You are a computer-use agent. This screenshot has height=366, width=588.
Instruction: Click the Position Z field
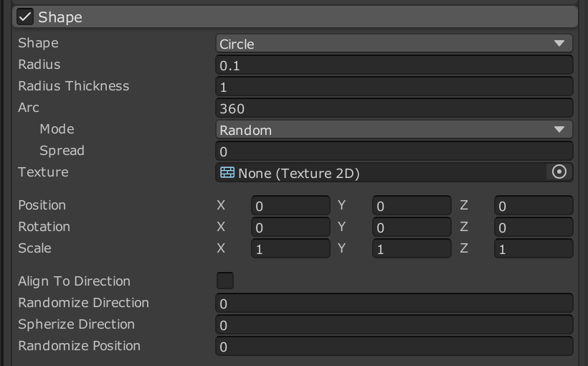(x=534, y=205)
